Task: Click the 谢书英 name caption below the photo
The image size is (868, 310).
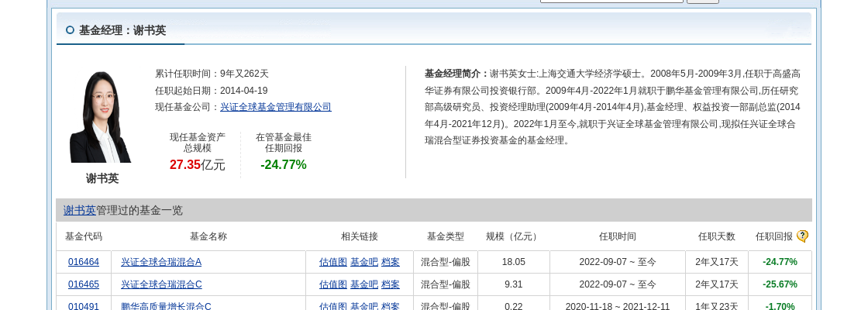Action: (102, 178)
